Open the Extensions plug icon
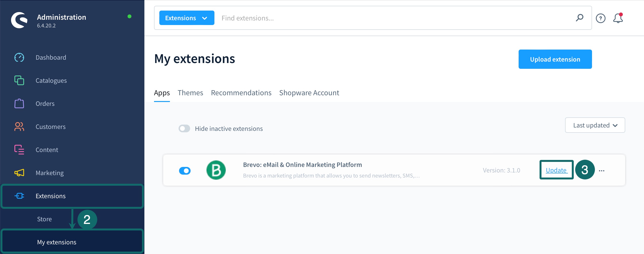 point(19,196)
